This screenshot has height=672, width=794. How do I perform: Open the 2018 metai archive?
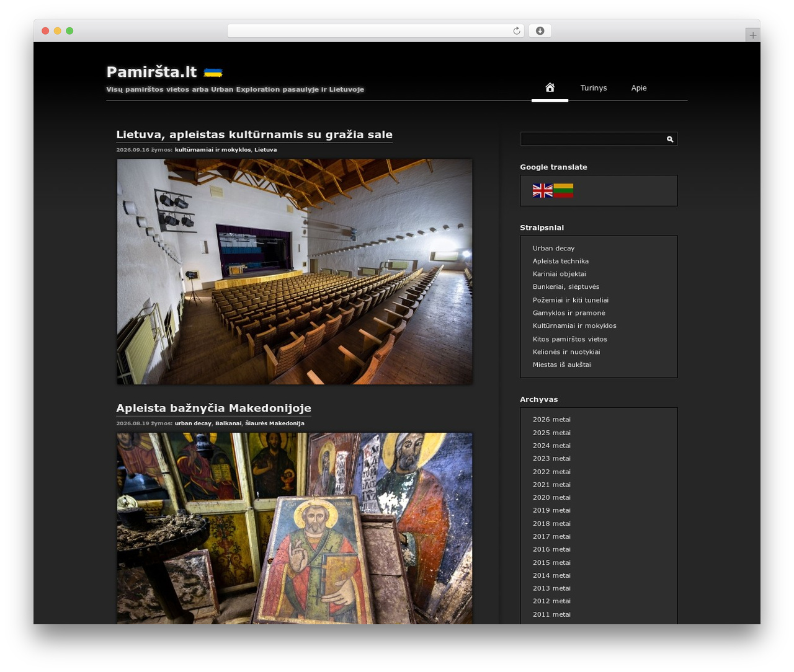(551, 524)
